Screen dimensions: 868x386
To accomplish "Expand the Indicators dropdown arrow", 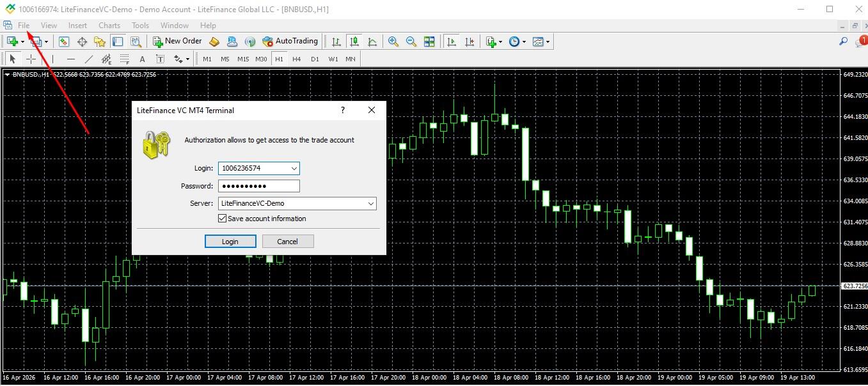I will point(501,42).
